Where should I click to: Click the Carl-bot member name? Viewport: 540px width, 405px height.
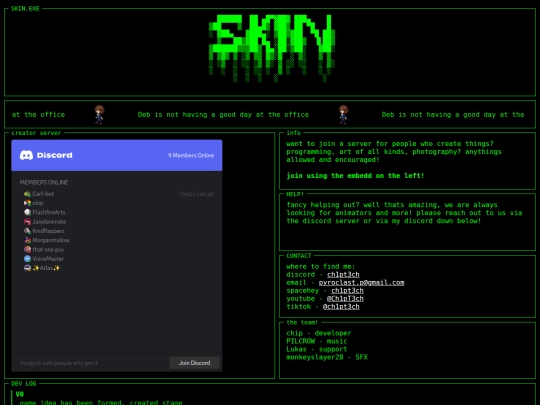(43, 194)
